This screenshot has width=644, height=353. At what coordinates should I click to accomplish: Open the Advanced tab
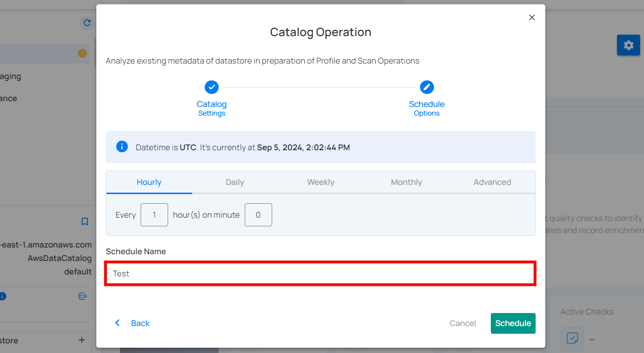point(492,182)
